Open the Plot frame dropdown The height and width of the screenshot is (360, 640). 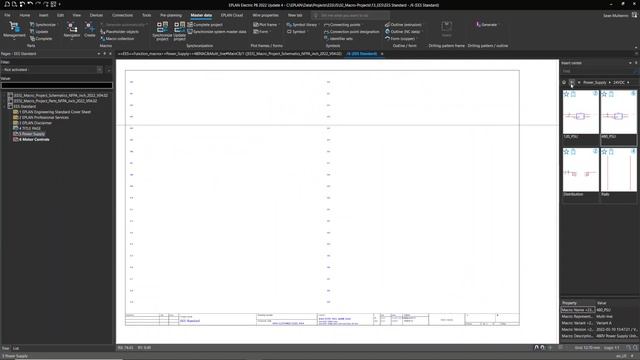pyautogui.click(x=266, y=24)
